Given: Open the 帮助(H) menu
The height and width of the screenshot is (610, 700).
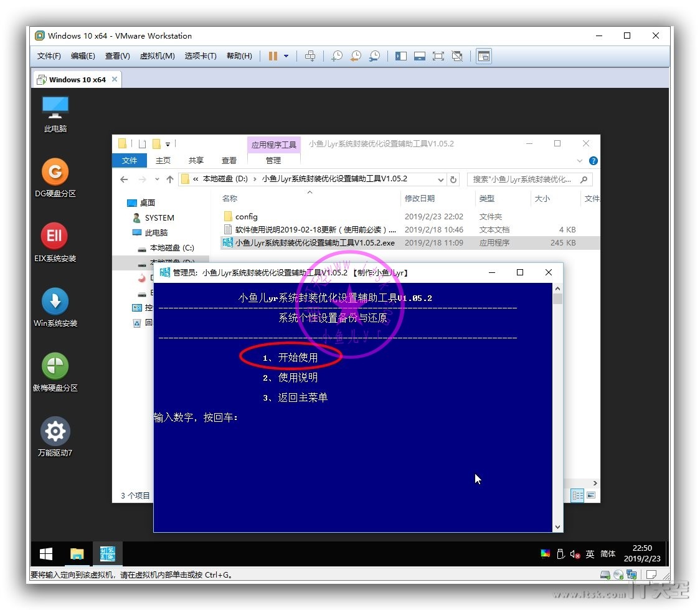Looking at the screenshot, I should (x=239, y=56).
